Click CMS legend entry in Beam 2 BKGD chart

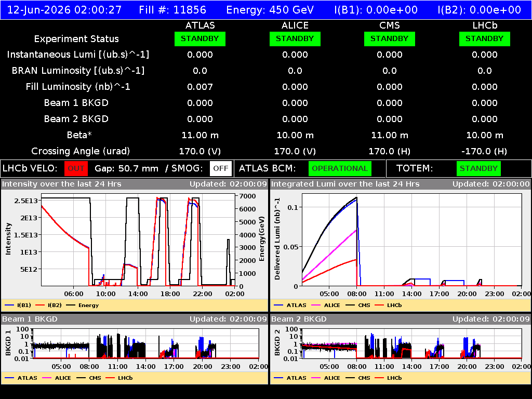(x=358, y=378)
